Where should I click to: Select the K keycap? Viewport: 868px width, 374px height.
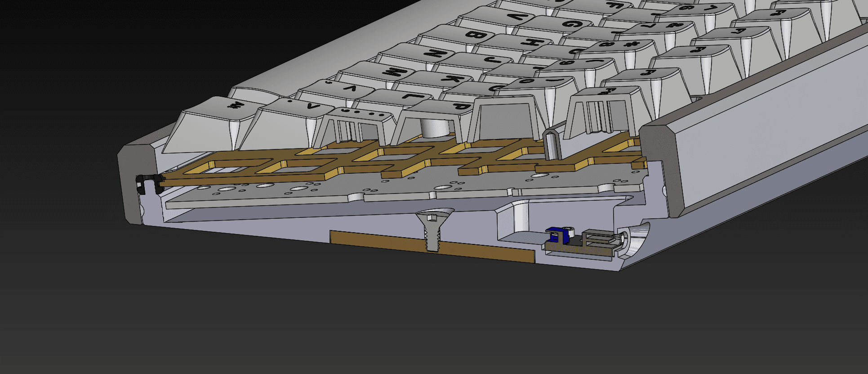tap(454, 79)
